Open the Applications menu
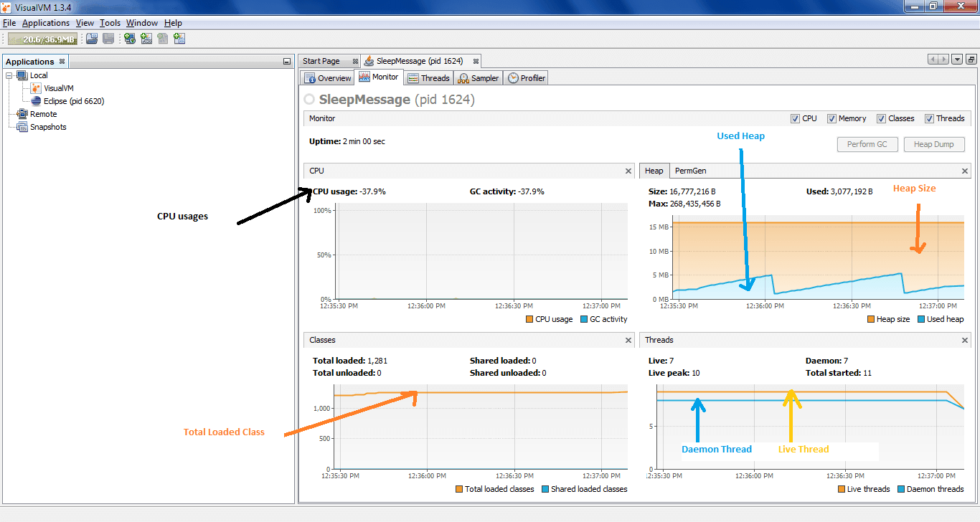The width and height of the screenshot is (980, 522). click(46, 23)
